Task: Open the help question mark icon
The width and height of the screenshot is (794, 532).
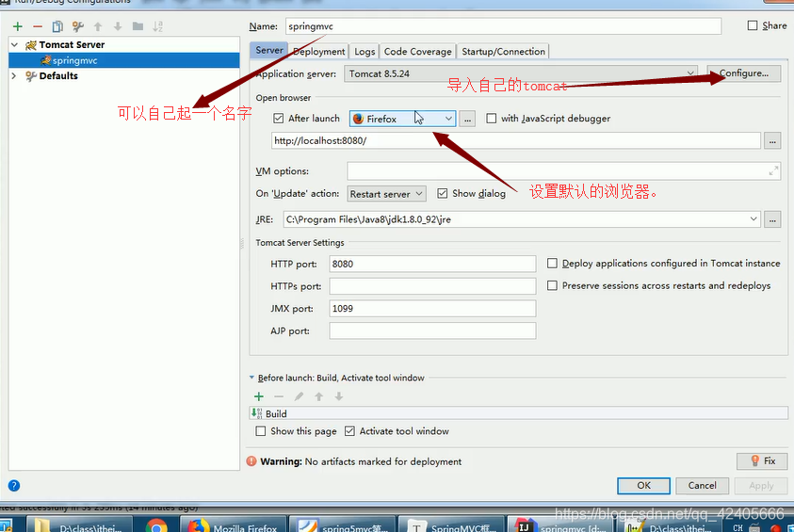Action: [x=14, y=486]
